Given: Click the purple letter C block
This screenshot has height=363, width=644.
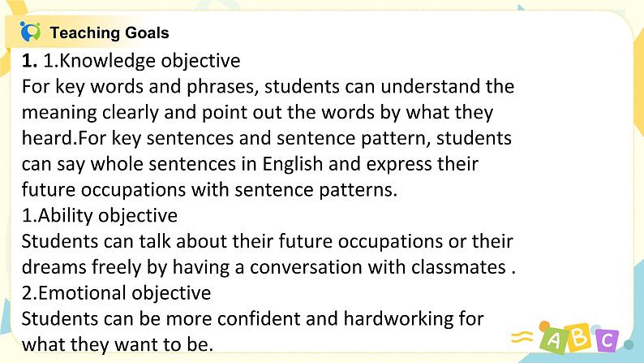Looking at the screenshot, I should click(606, 340).
